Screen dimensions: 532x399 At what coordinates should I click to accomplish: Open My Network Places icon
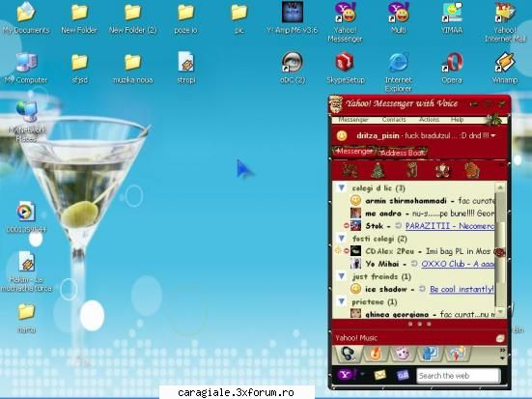pyautogui.click(x=26, y=122)
